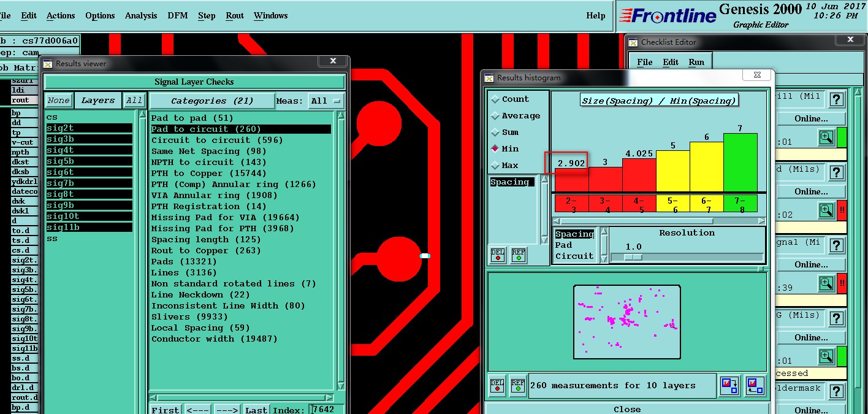
Task: Click the REF icon next to the measurements text
Action: coord(518,386)
